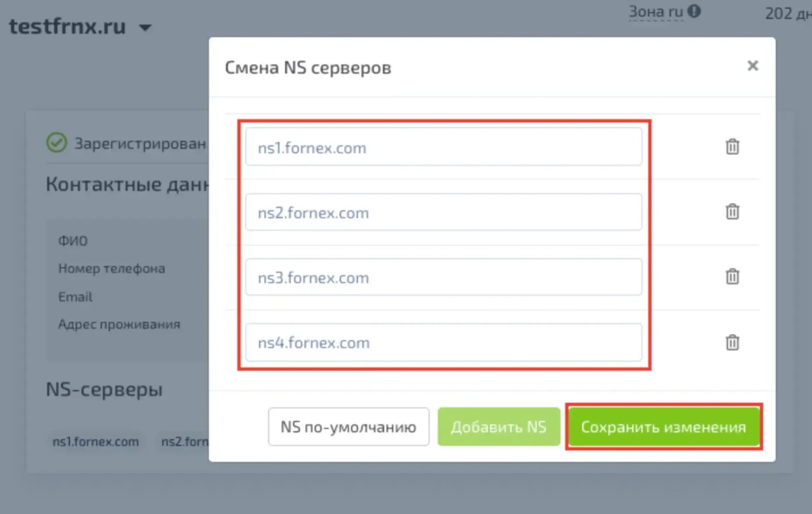Screen dimensions: 812x514
Task: Save changes with Сохранить изменения button
Action: pyautogui.click(x=664, y=427)
